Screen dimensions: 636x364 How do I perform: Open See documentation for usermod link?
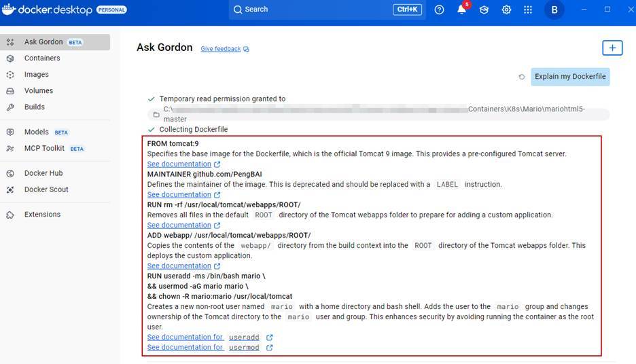pyautogui.click(x=203, y=348)
